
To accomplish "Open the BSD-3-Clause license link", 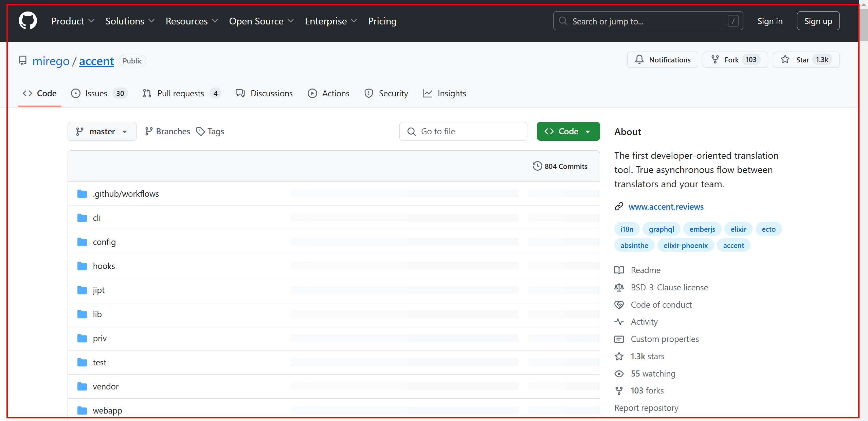I will 669,287.
